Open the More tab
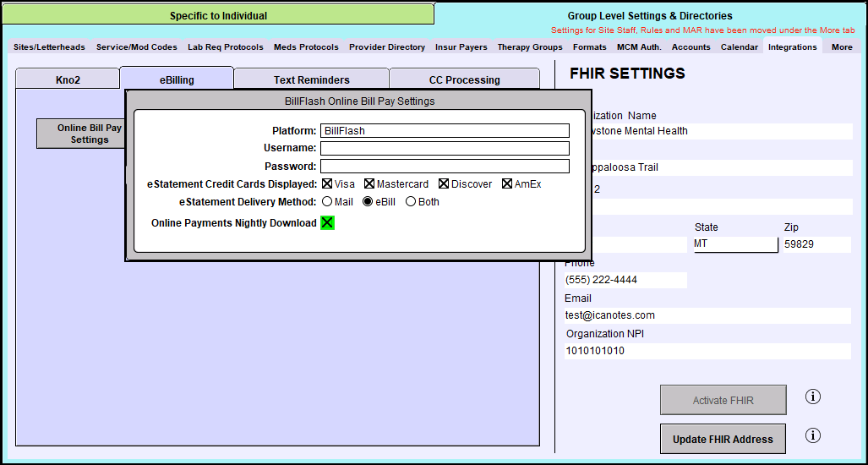Screen dimensions: 868x465 (841, 47)
